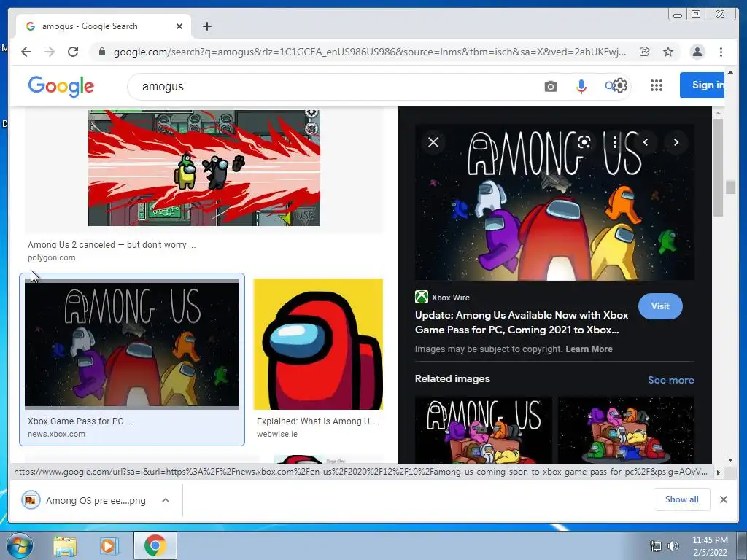
Task: Click the Google logo
Action: coord(61,86)
